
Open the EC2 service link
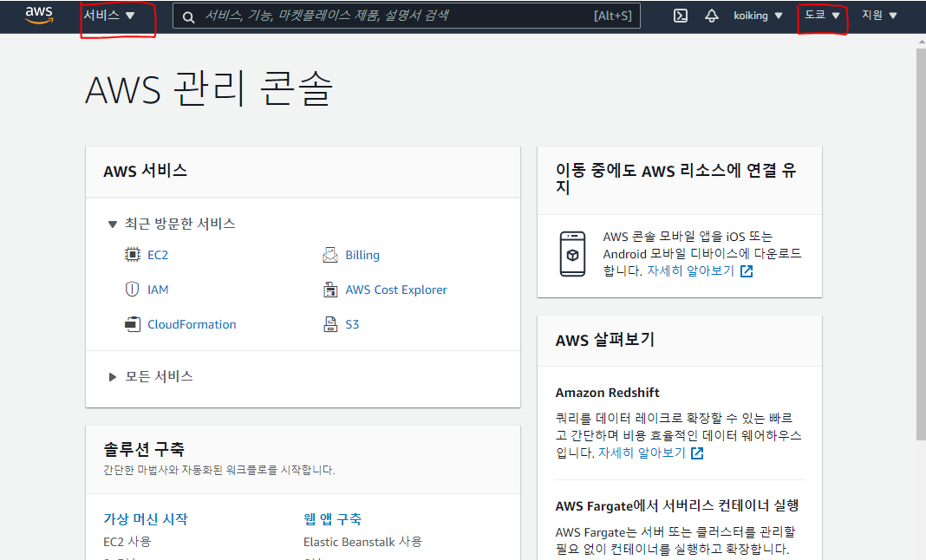pyautogui.click(x=158, y=255)
